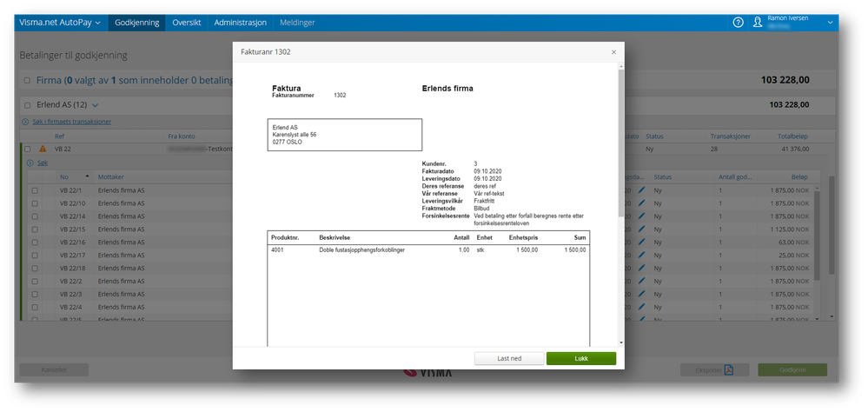Click the edit pencil icon in the VB 22/4 row
Image resolution: width=868 pixels, height=412 pixels.
pos(642,308)
